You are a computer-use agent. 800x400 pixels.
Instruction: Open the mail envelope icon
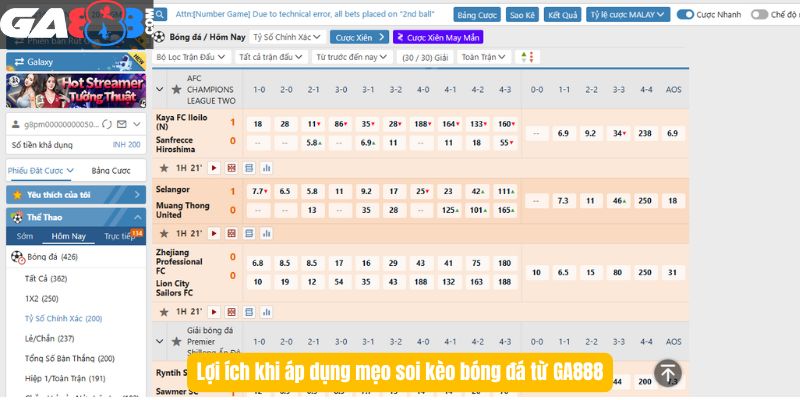(121, 124)
